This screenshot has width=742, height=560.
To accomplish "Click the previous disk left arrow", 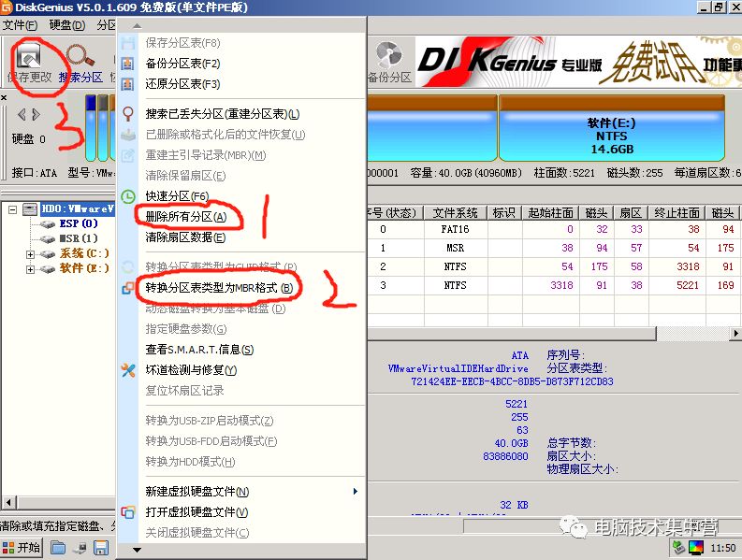I will click(21, 115).
